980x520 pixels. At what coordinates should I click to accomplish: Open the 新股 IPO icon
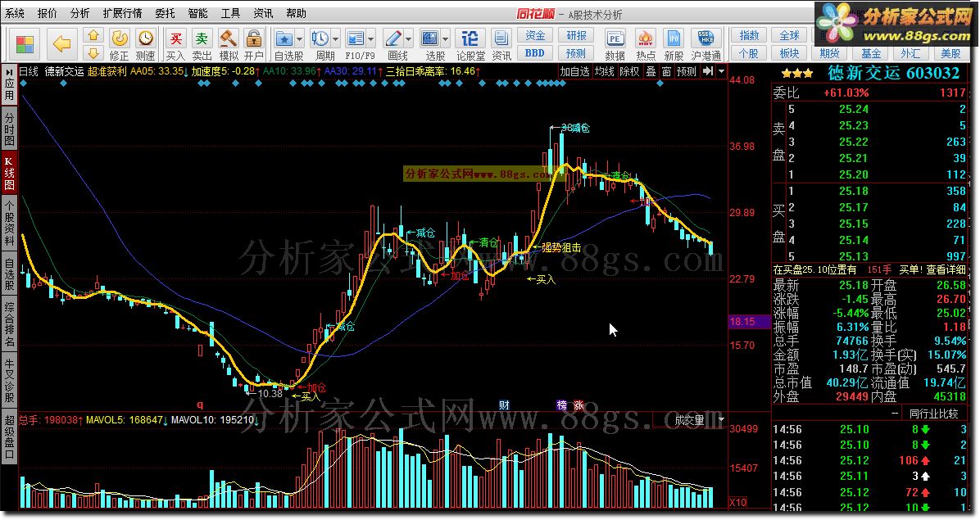pyautogui.click(x=674, y=38)
